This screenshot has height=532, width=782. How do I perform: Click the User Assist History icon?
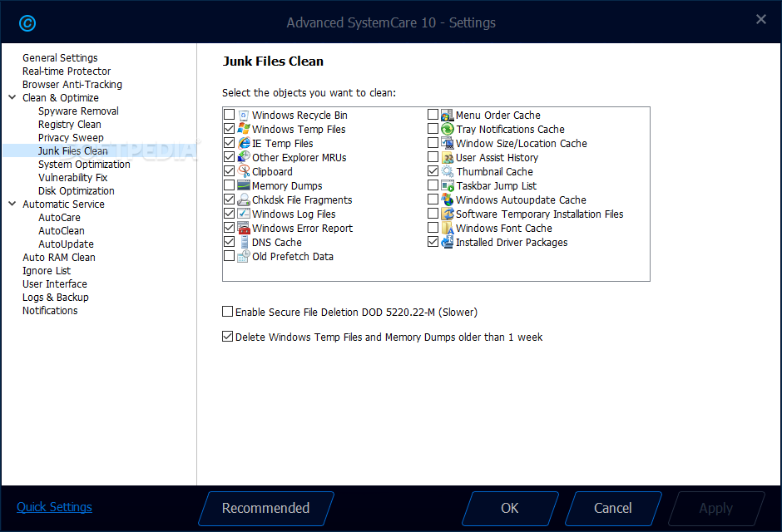pos(448,157)
